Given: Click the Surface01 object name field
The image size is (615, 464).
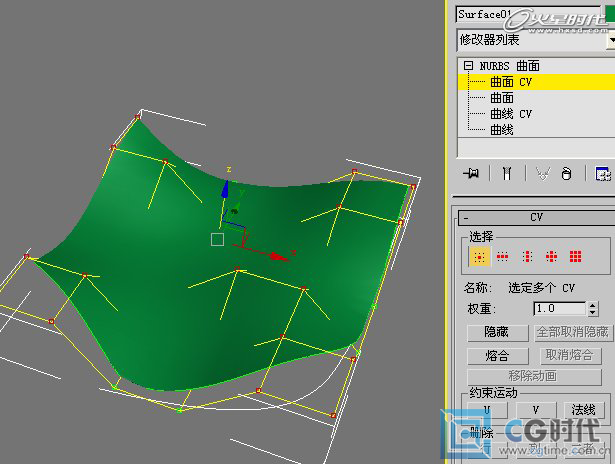Looking at the screenshot, I should (529, 15).
